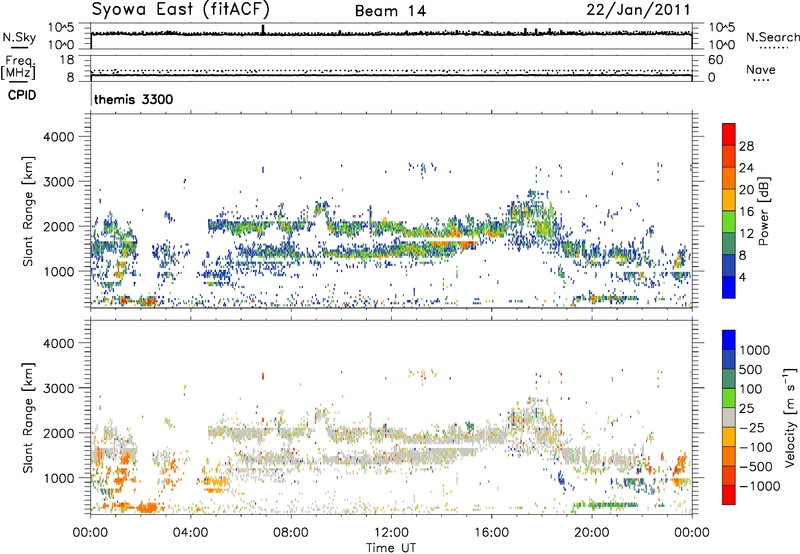Click the '08:00' time tick label

click(291, 533)
